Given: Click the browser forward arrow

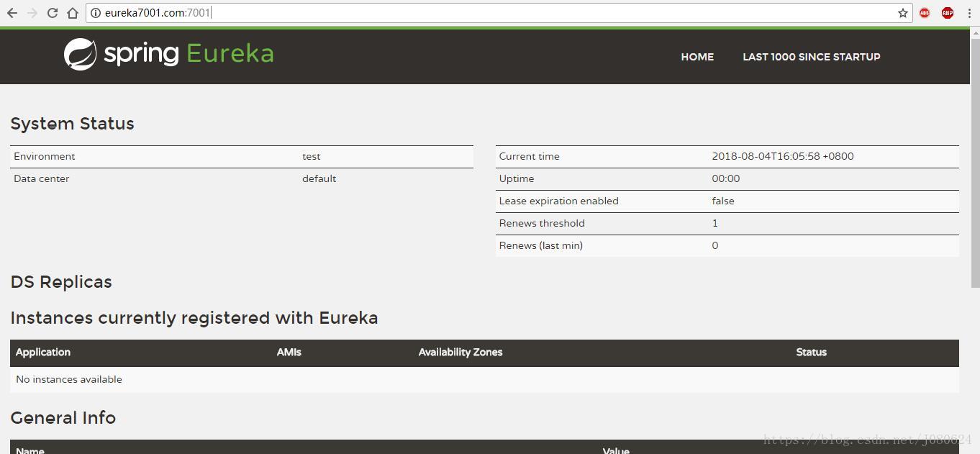Looking at the screenshot, I should pyautogui.click(x=32, y=13).
